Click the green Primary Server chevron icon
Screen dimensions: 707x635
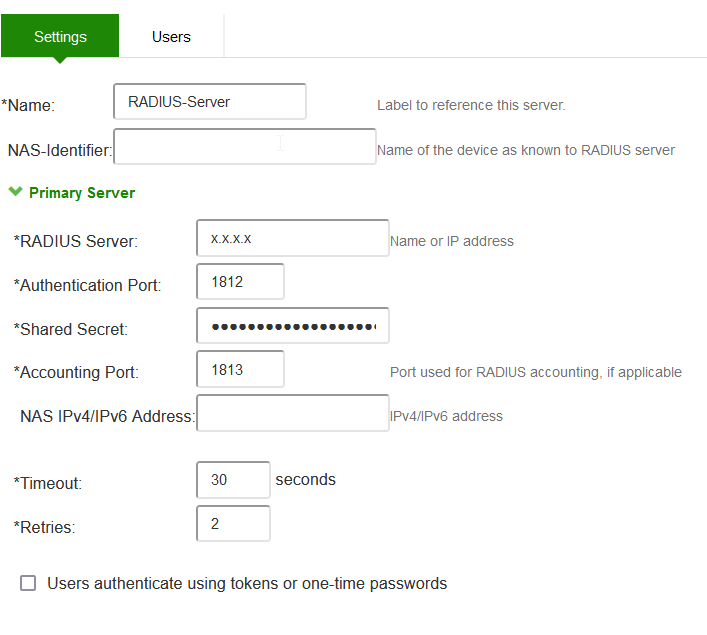pyautogui.click(x=15, y=192)
